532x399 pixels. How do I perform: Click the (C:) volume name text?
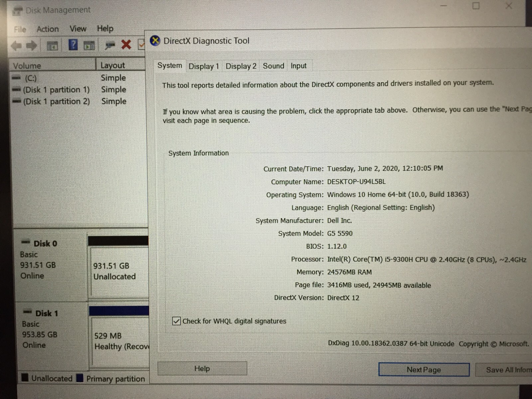tap(31, 78)
